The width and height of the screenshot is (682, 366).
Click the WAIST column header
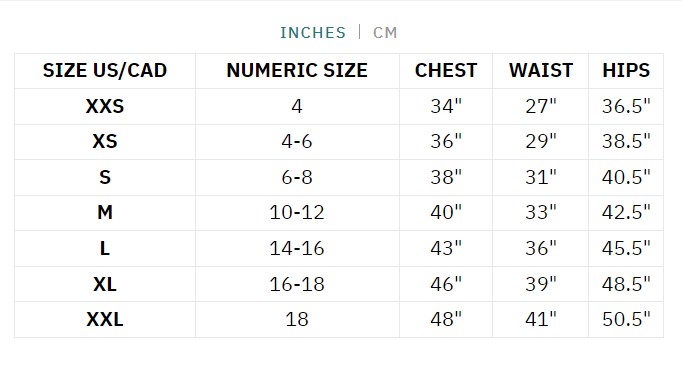pos(541,71)
